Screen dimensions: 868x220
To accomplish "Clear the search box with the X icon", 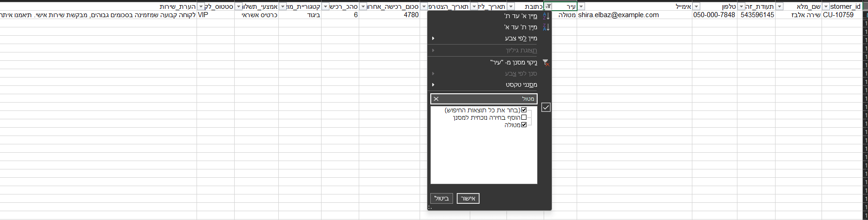I will click(x=436, y=99).
